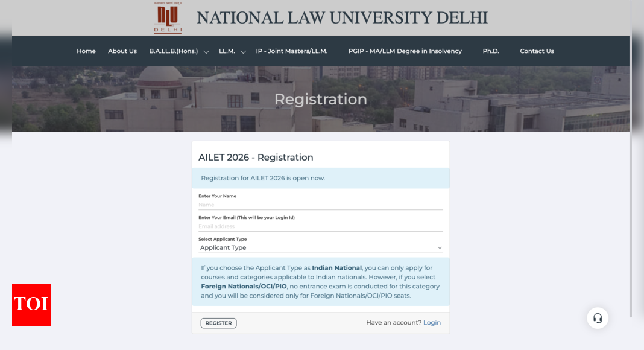
Task: Follow the Login link
Action: 432,323
